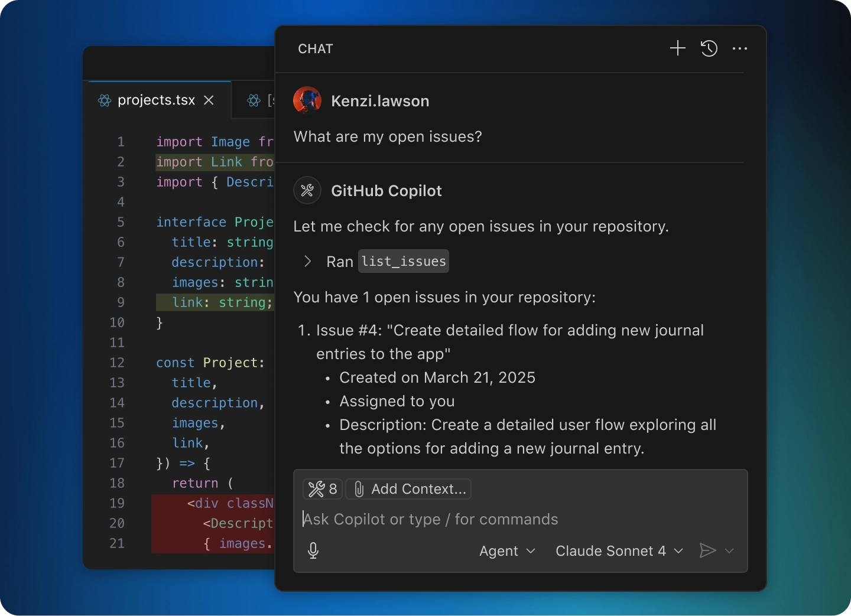The width and height of the screenshot is (851, 616).
Task: Click the React icon on the projects.tsx tab
Action: [104, 100]
